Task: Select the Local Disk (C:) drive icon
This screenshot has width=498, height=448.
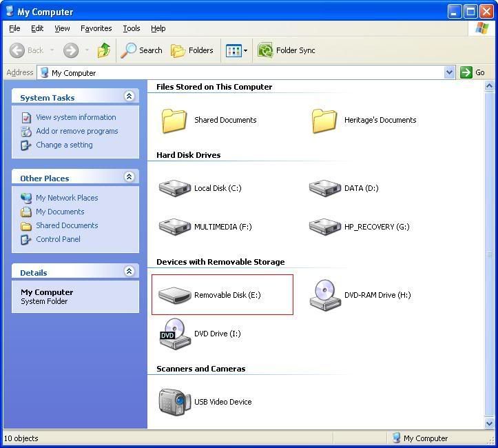Action: point(174,188)
